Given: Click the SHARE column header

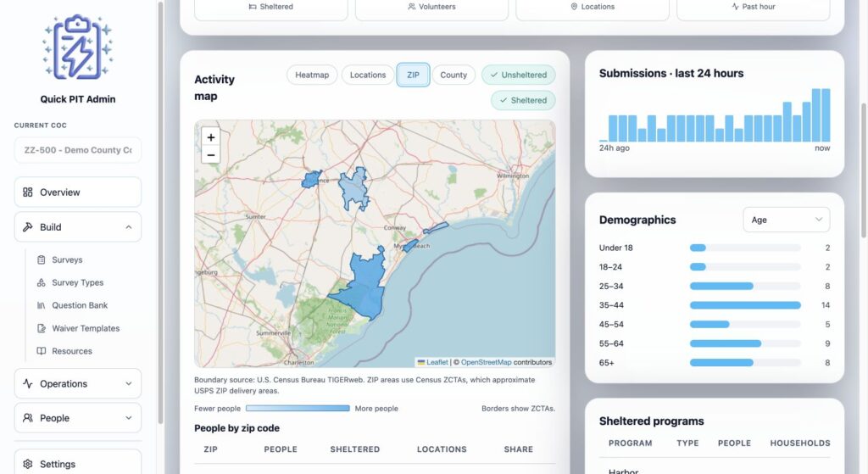Looking at the screenshot, I should click(x=519, y=449).
